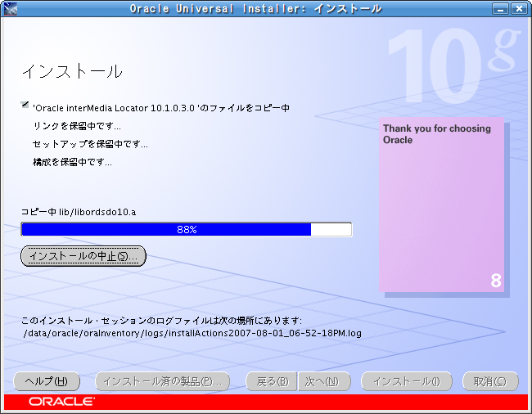Click インストール済の製品(P)... button
The image size is (532, 414).
(x=163, y=381)
